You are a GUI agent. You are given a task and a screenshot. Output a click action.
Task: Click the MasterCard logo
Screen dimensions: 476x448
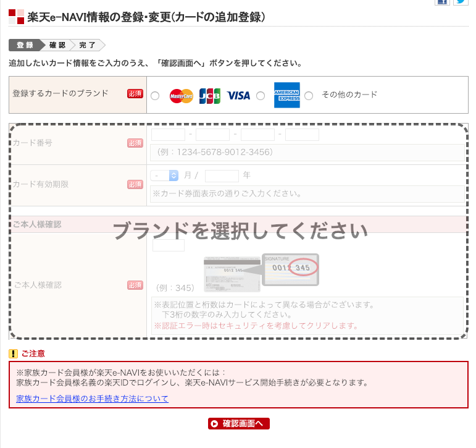coord(182,96)
